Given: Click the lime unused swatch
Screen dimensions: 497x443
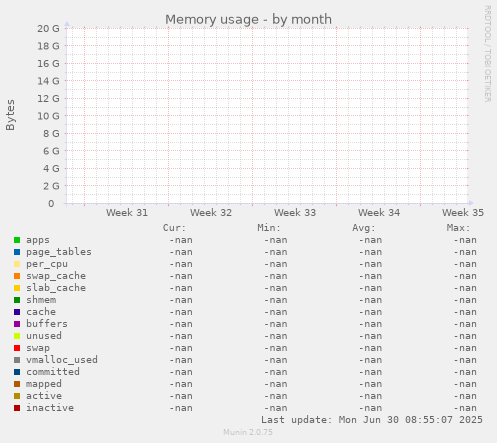Looking at the screenshot, I should coord(17,336).
